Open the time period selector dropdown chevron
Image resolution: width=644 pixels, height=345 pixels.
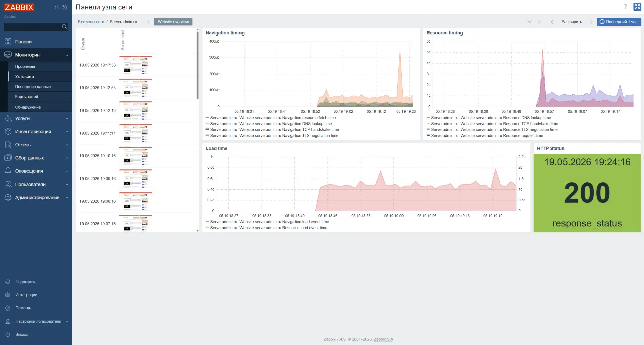(530, 22)
